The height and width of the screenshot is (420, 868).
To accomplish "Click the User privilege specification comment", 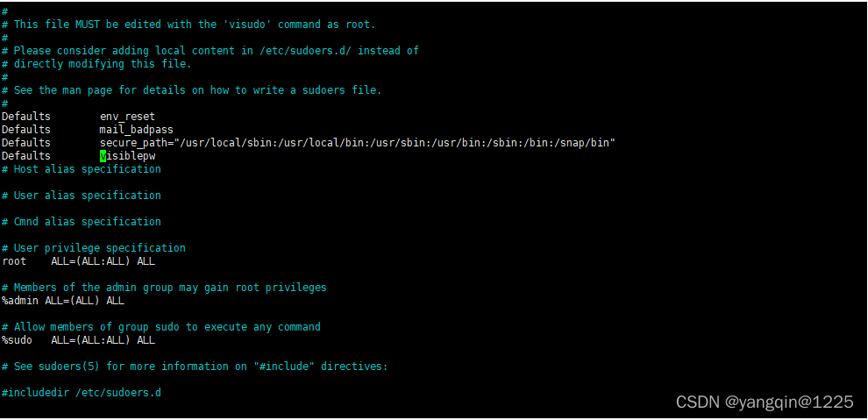I will pos(94,248).
